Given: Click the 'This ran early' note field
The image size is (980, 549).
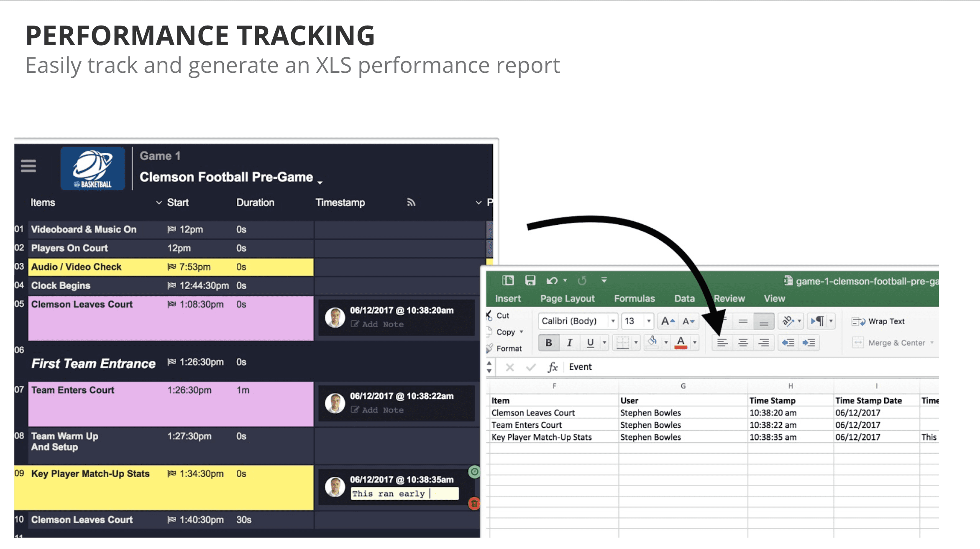Looking at the screenshot, I should 404,494.
